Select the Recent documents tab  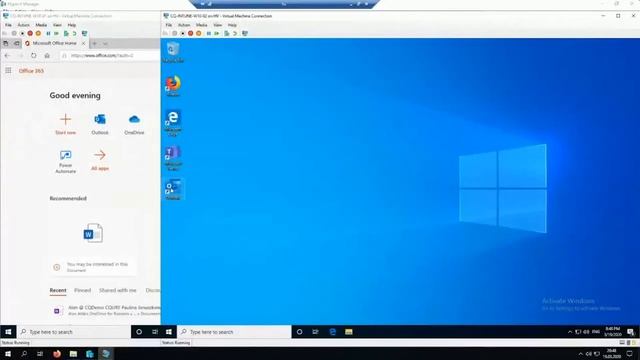58,290
